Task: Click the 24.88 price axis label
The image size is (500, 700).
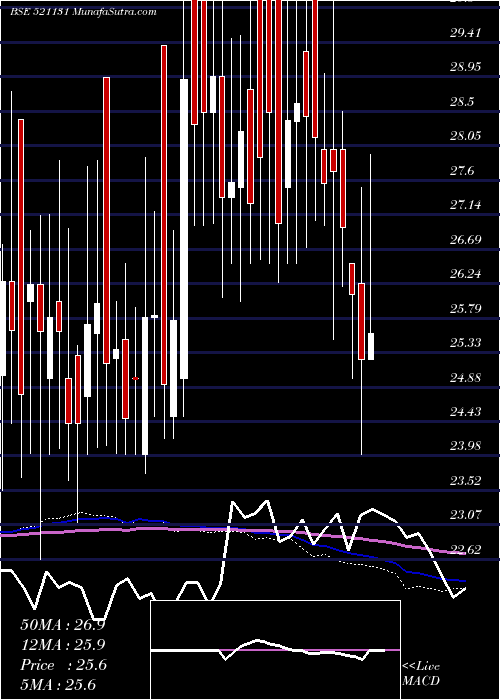Action: pos(466,378)
